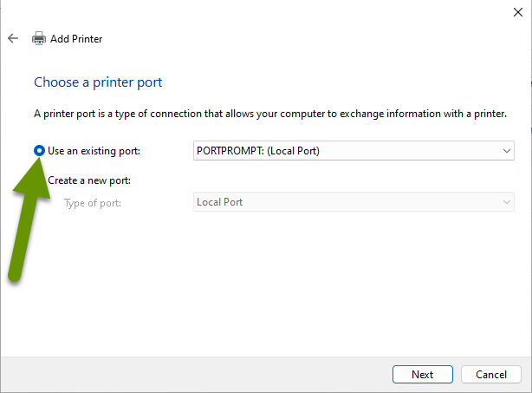
Task: Click chevron on the Type of port dropdown
Action: click(507, 202)
